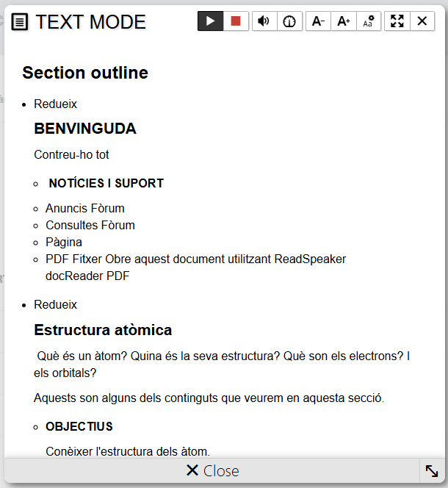The width and height of the screenshot is (448, 488).
Task: Open the PDF Fitxer docReader entry
Action: 195,268
